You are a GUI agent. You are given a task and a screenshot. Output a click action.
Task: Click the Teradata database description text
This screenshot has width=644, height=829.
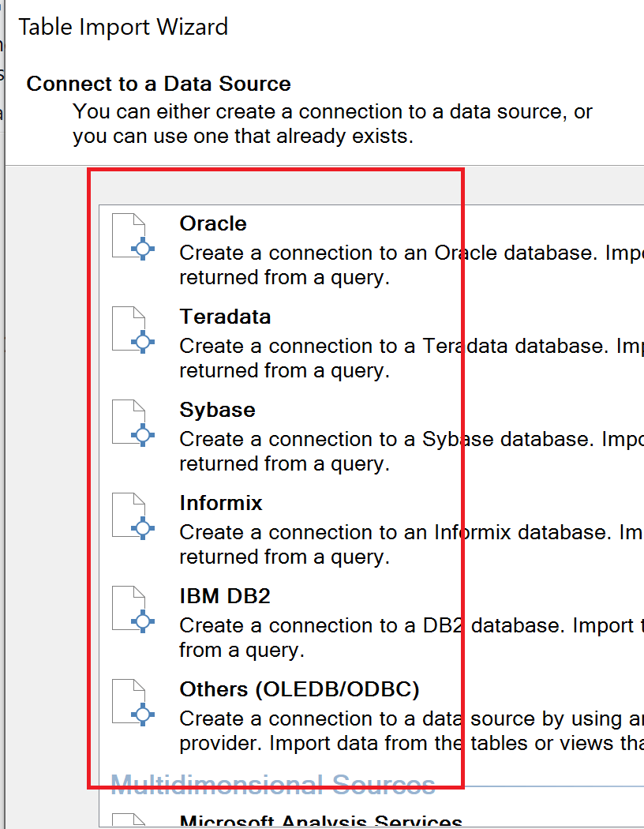pyautogui.click(x=395, y=358)
